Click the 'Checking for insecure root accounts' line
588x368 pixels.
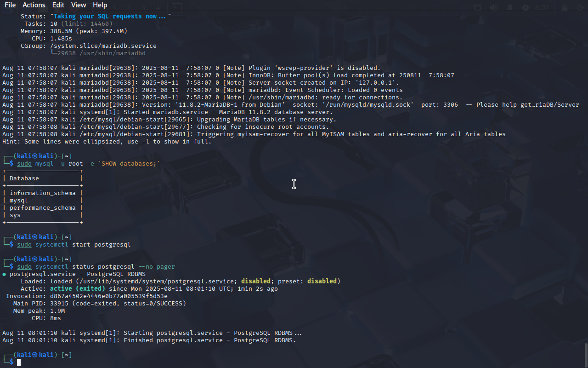coord(166,126)
